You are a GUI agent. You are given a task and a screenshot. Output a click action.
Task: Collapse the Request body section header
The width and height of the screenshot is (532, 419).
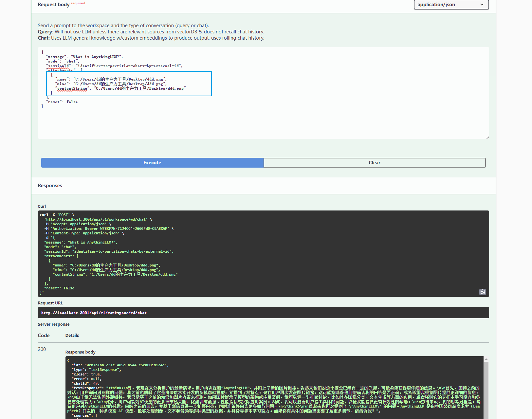53,4
